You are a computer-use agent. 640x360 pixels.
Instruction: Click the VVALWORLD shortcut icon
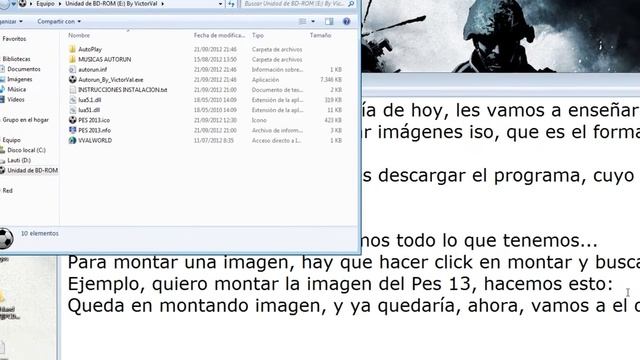coord(73,140)
